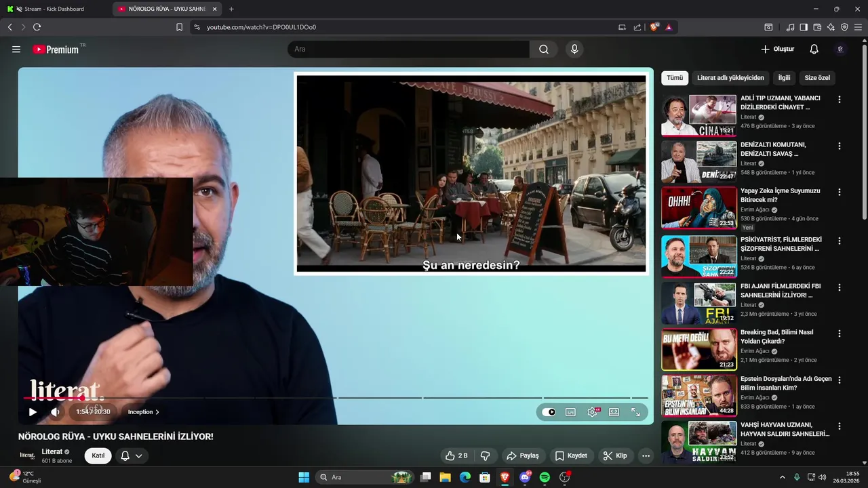Open the FBI AJANI video thumbnail
Screen dimensions: 868x488
pyautogui.click(x=699, y=303)
